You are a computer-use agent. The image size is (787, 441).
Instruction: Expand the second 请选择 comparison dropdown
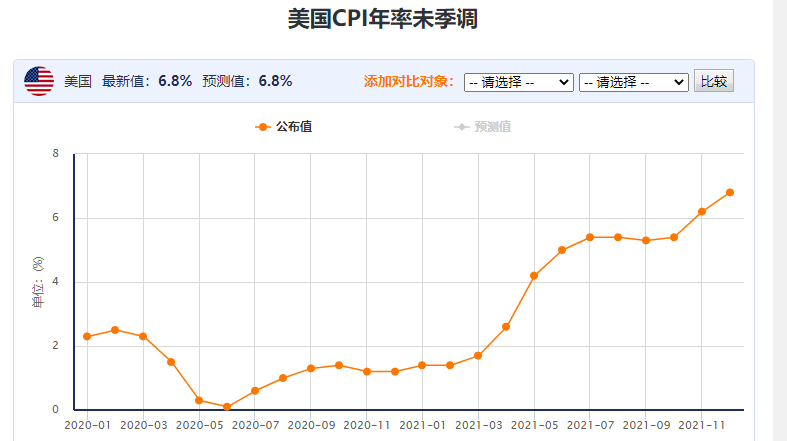click(x=633, y=82)
